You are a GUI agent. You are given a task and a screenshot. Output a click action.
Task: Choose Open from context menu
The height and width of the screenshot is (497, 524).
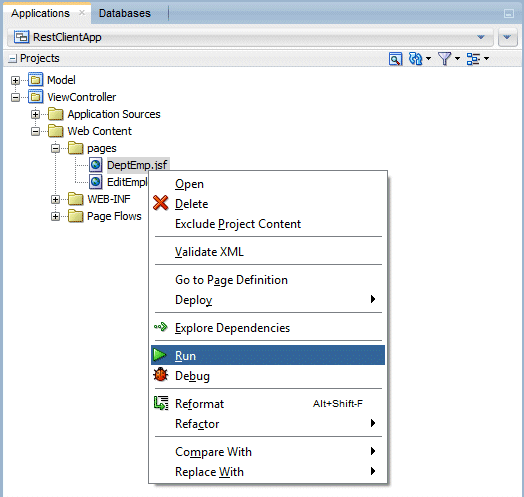tap(268, 184)
